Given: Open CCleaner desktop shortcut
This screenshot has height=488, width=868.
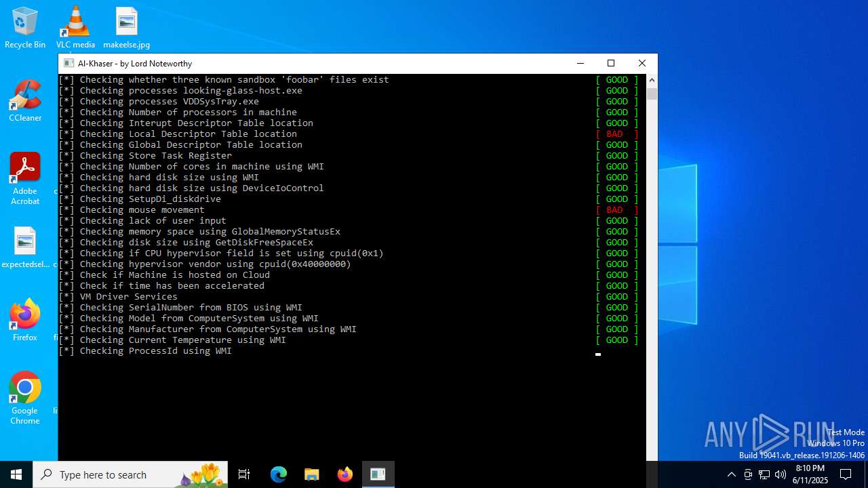Looking at the screenshot, I should coord(25,101).
